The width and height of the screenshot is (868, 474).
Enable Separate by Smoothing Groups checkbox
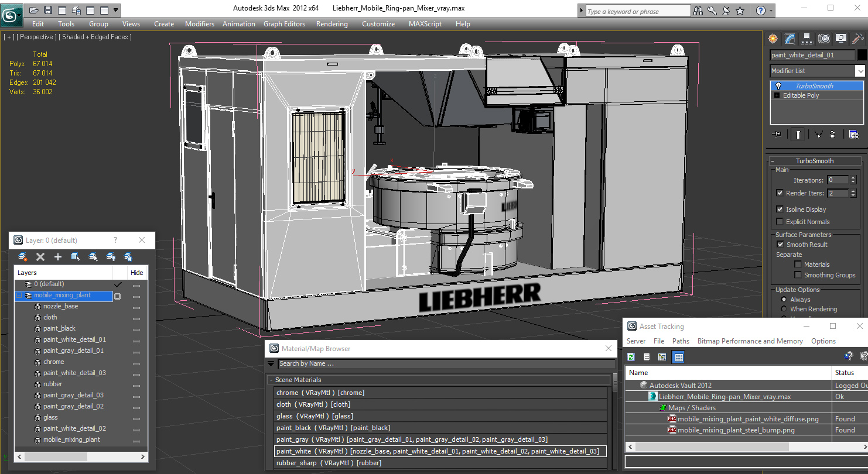pyautogui.click(x=798, y=275)
